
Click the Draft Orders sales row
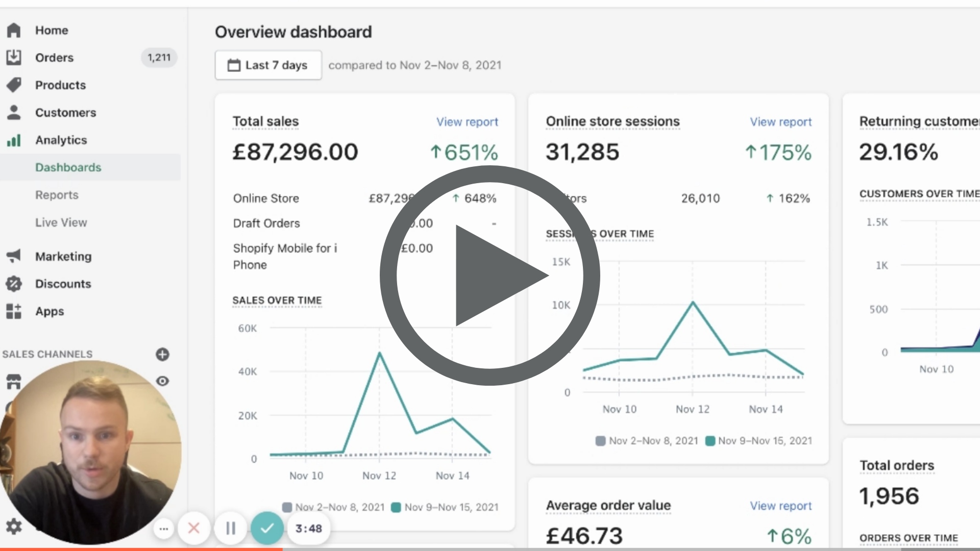click(364, 223)
